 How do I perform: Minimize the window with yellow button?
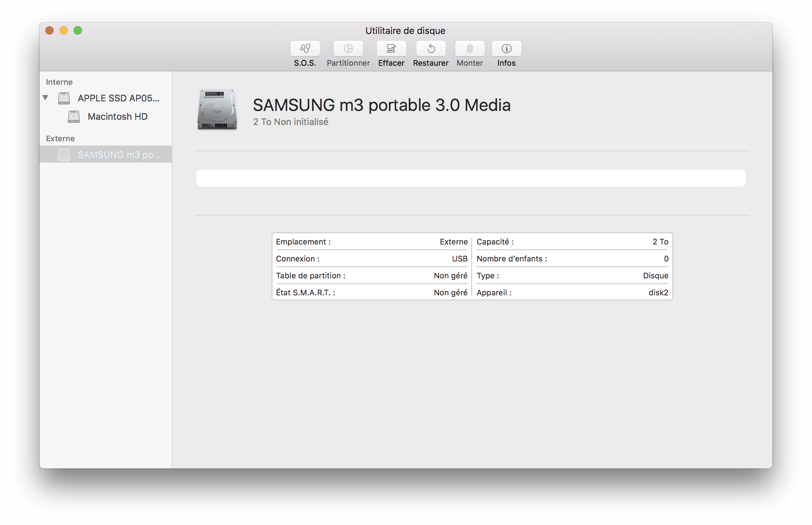pyautogui.click(x=64, y=31)
